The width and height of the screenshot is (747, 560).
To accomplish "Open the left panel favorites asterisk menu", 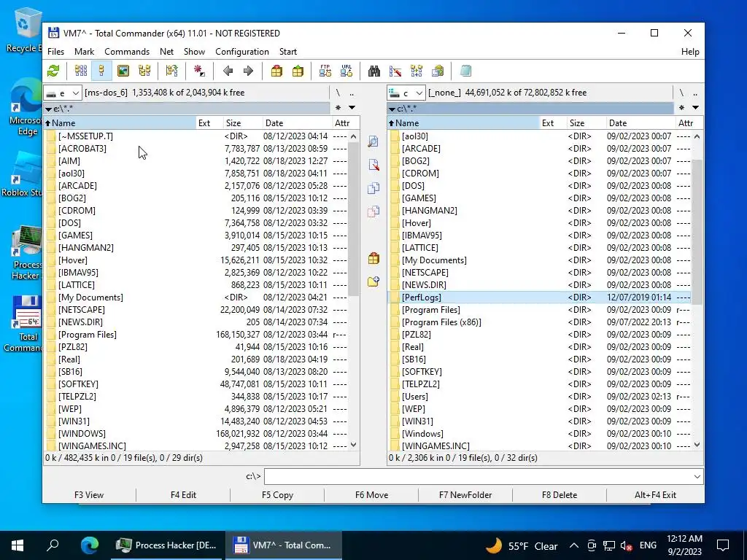I will click(x=338, y=108).
